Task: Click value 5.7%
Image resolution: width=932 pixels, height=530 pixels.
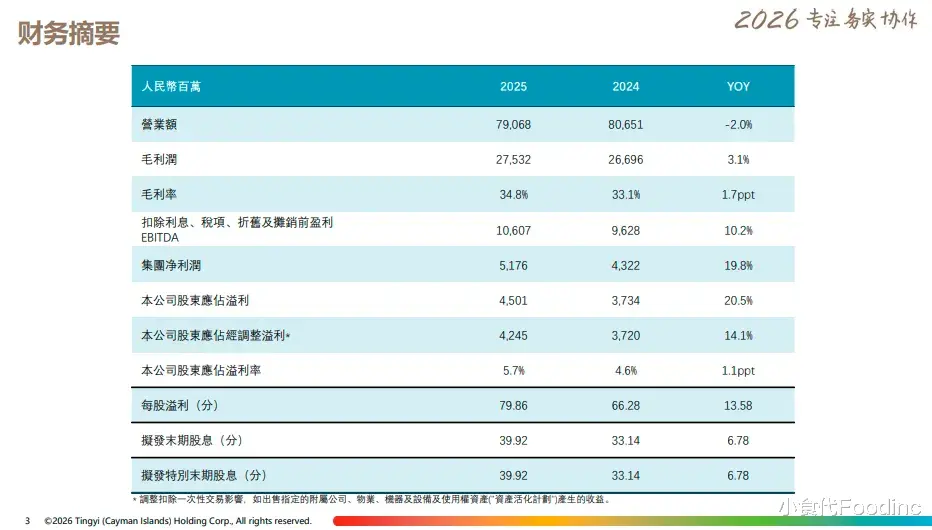Action: (x=514, y=371)
